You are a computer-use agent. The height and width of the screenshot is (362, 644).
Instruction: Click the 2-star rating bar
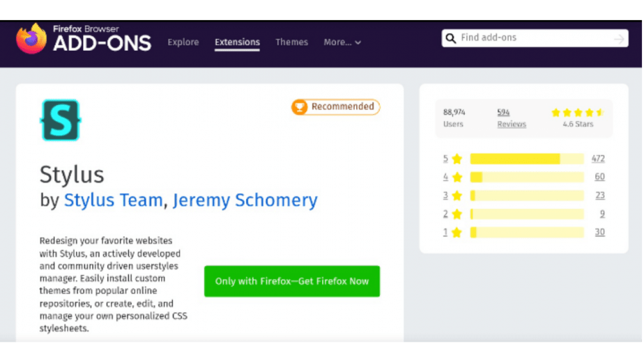[x=527, y=214]
